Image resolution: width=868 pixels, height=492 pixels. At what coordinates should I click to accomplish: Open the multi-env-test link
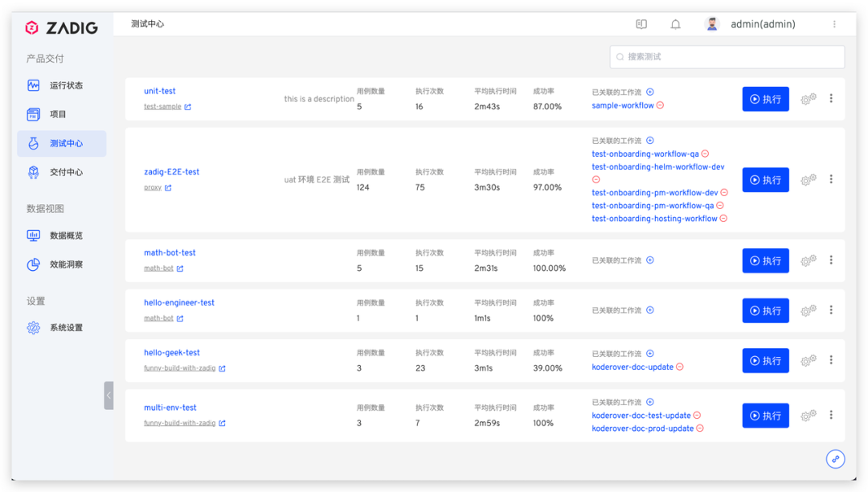(x=170, y=408)
